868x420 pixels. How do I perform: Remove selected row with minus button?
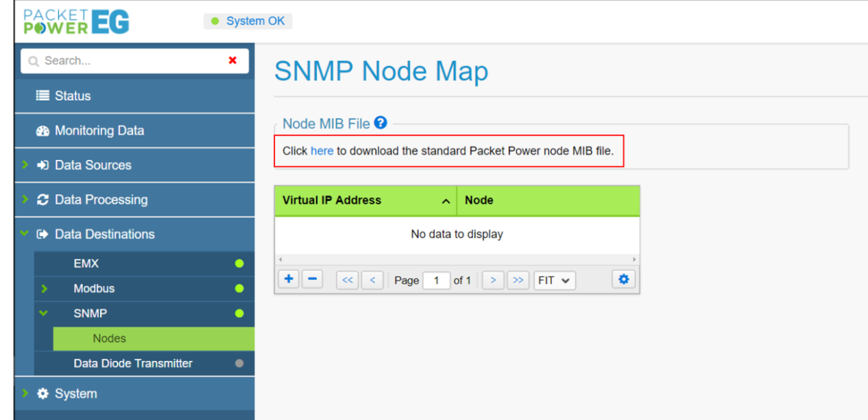[x=312, y=279]
